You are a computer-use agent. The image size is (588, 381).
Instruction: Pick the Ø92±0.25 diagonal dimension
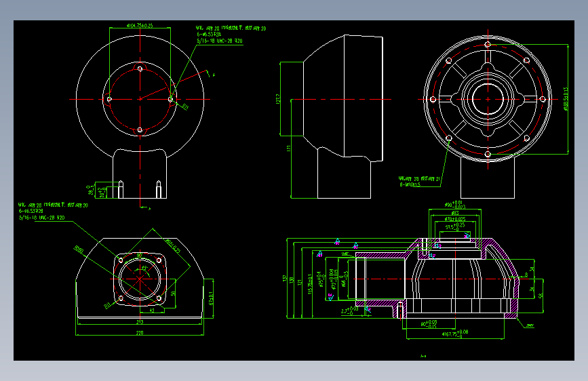pos(173,245)
